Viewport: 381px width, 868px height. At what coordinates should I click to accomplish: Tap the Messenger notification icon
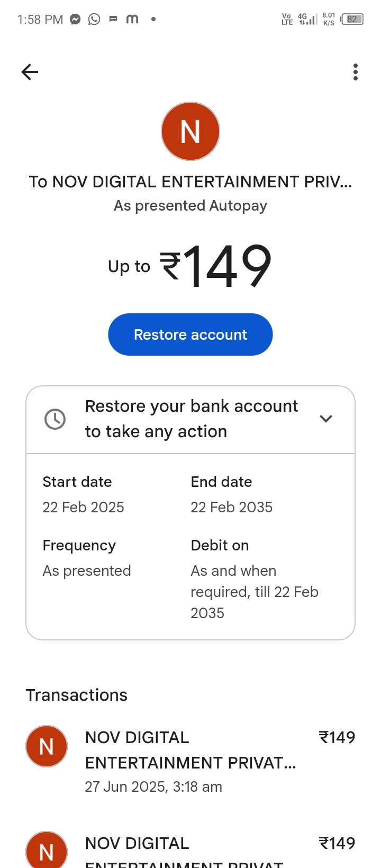(x=76, y=20)
